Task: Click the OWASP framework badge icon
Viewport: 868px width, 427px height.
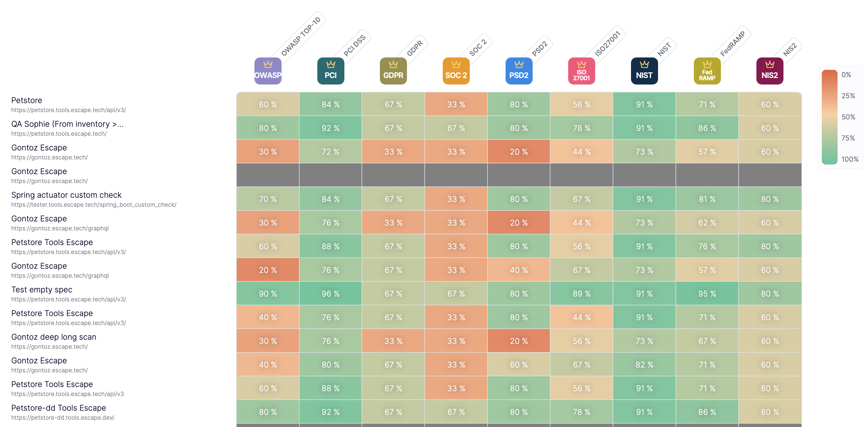Action: point(267,71)
